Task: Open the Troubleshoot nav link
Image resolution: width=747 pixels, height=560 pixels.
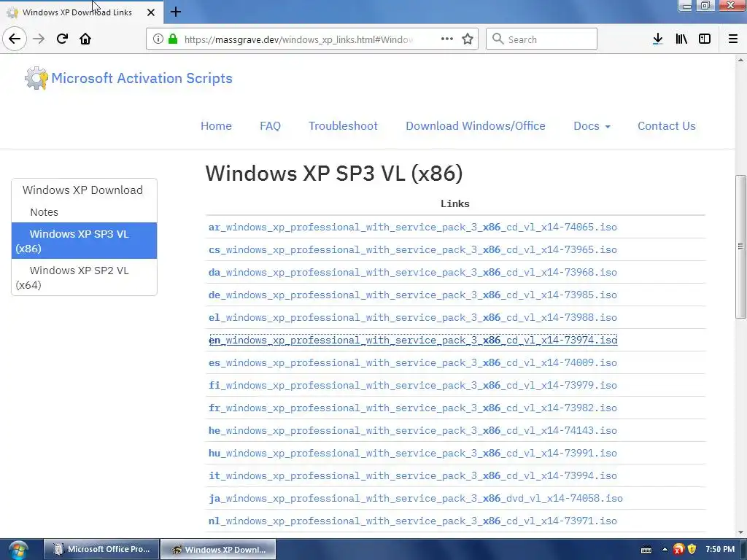Action: tap(343, 126)
